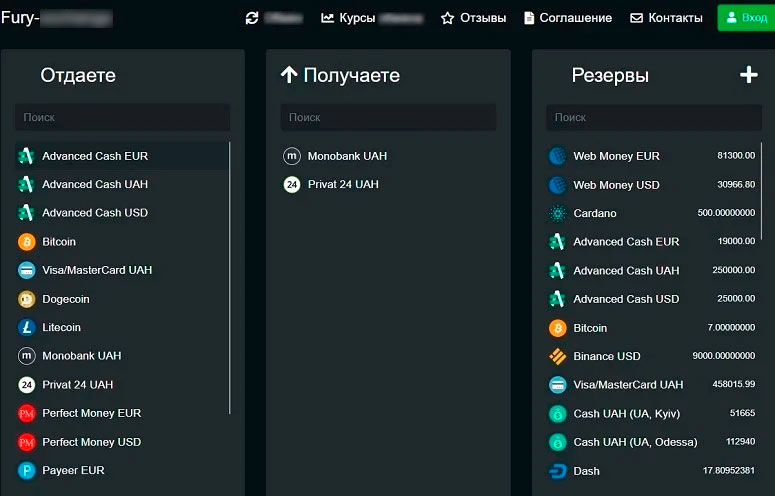This screenshot has height=496, width=775.
Task: Click the Отдаете list scrollbar
Action: pyautogui.click(x=231, y=278)
